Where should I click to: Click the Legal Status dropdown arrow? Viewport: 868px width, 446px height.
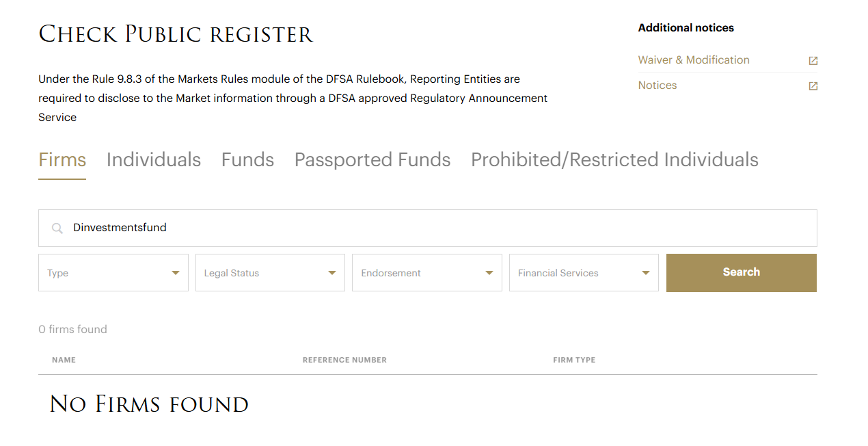(332, 273)
